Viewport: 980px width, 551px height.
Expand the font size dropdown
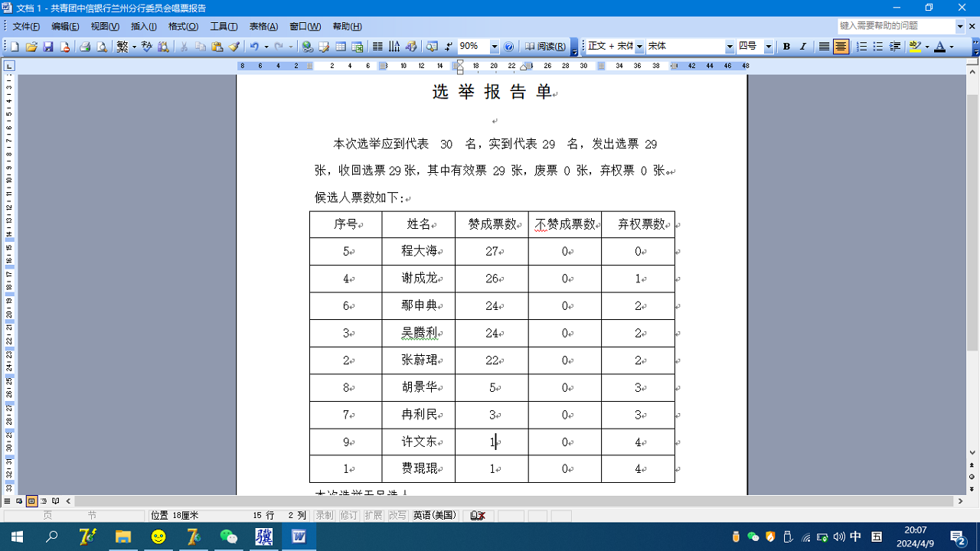tap(769, 47)
